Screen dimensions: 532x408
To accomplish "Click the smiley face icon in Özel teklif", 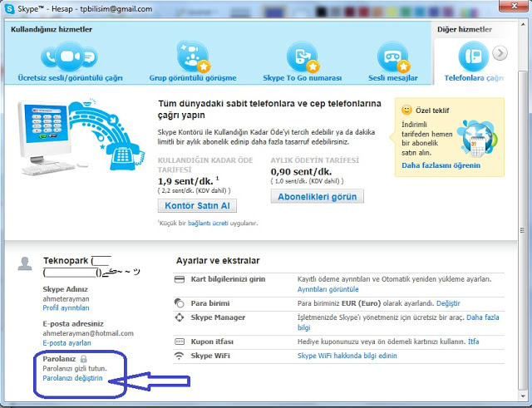I will [x=406, y=111].
